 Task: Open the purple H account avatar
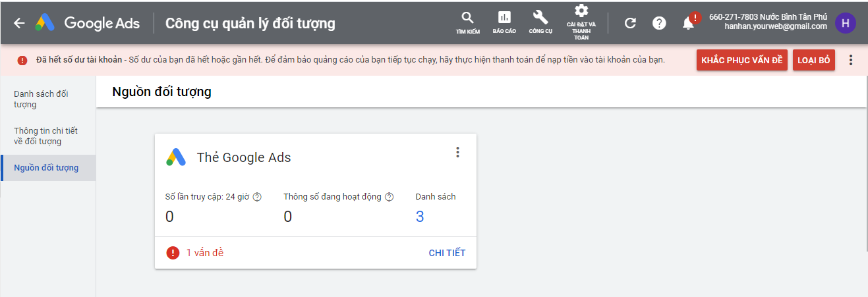[x=845, y=23]
